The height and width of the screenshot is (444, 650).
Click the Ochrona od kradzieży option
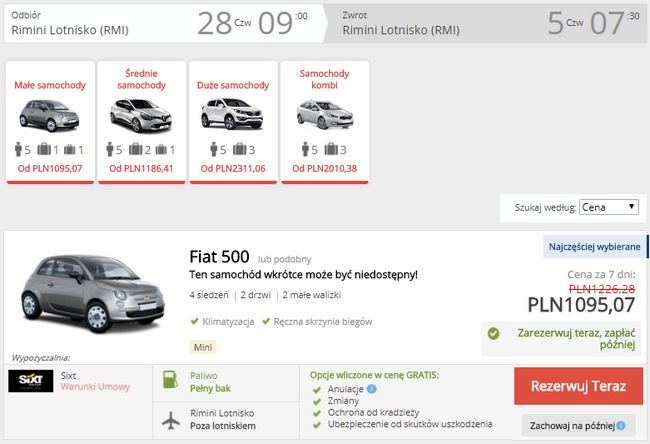click(x=374, y=412)
